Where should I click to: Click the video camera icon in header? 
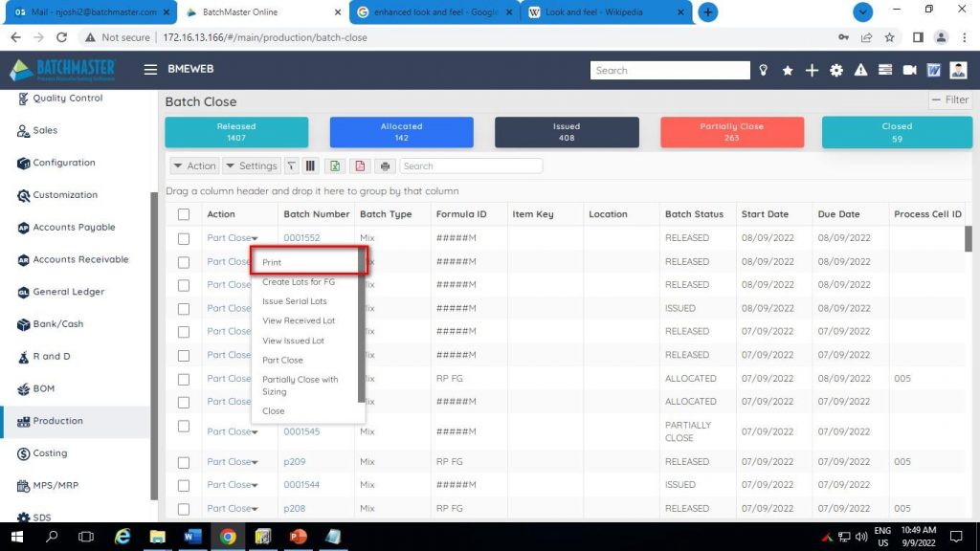tap(909, 71)
